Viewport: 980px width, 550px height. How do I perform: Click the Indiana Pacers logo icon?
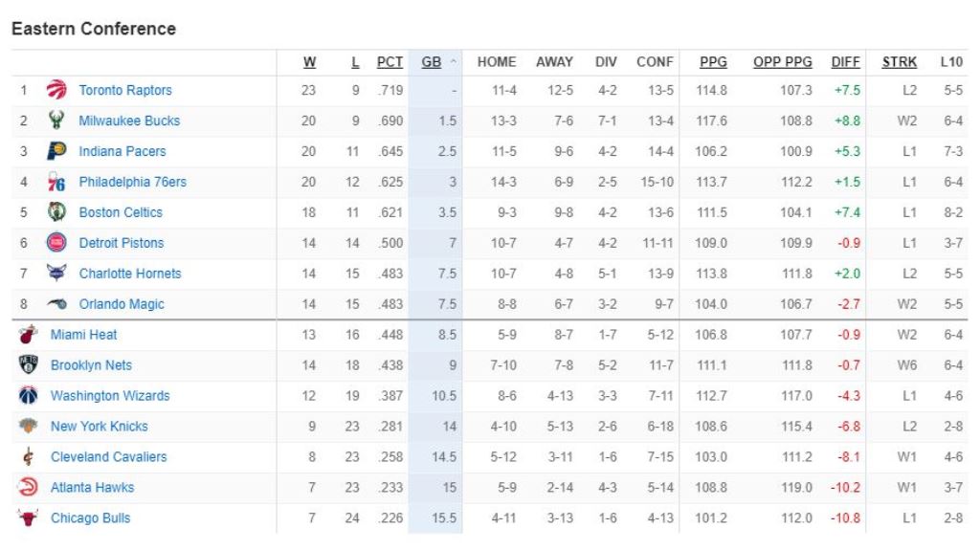click(x=56, y=151)
